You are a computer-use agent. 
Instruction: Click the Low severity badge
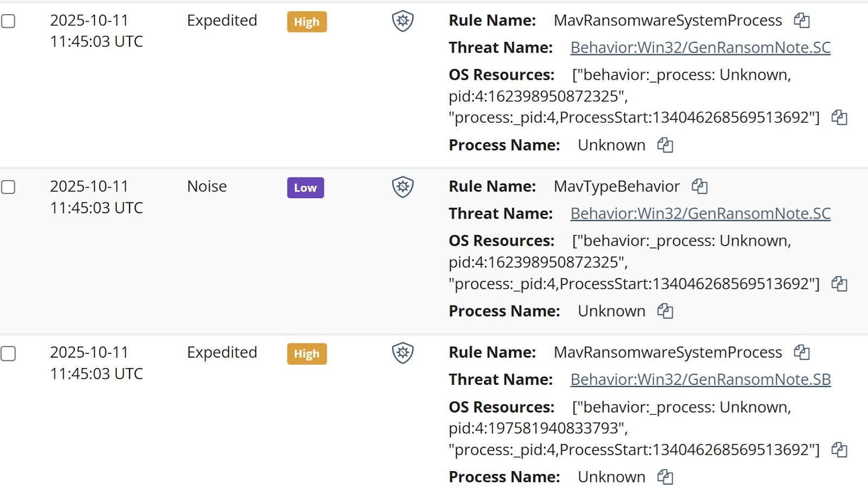pyautogui.click(x=305, y=188)
